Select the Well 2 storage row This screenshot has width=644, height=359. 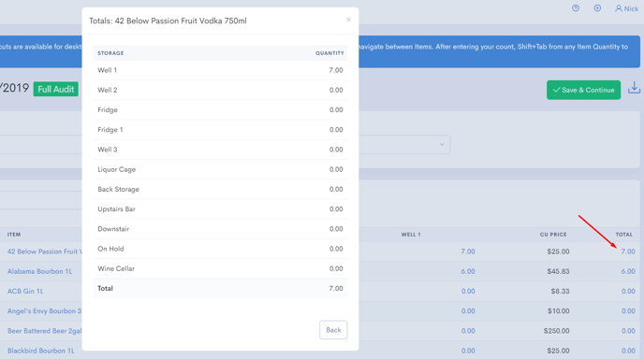(220, 90)
